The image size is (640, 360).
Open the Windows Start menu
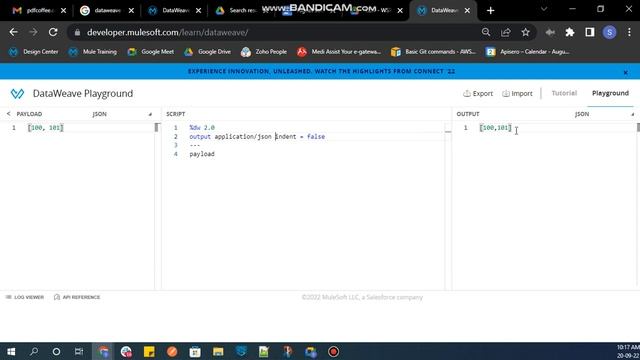[11, 351]
